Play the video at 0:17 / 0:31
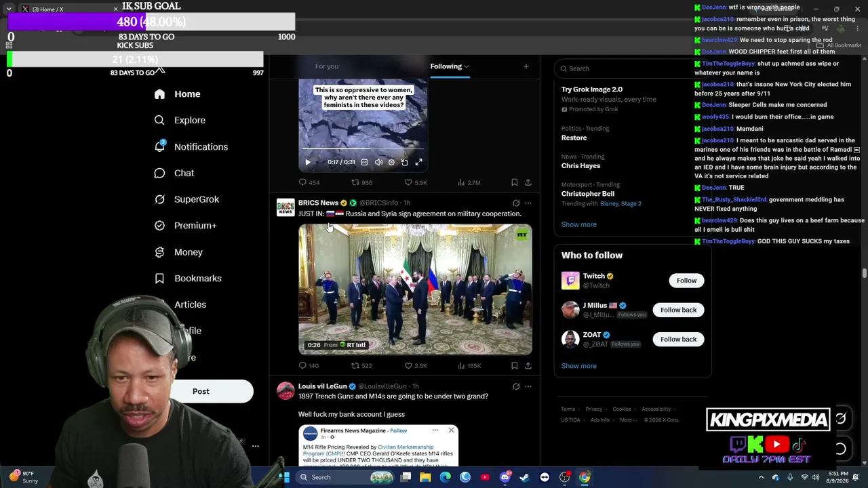Screen dimensions: 868x488 [308, 162]
